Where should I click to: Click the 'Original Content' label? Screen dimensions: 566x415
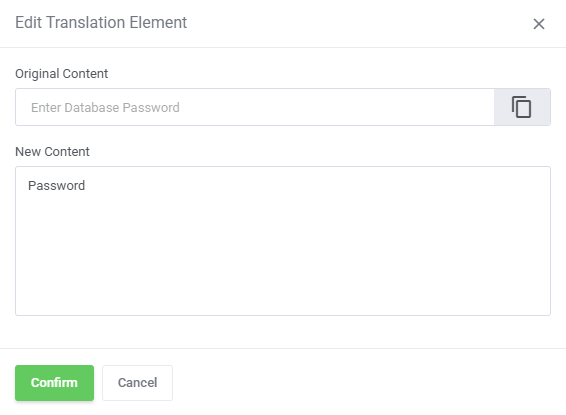61,74
